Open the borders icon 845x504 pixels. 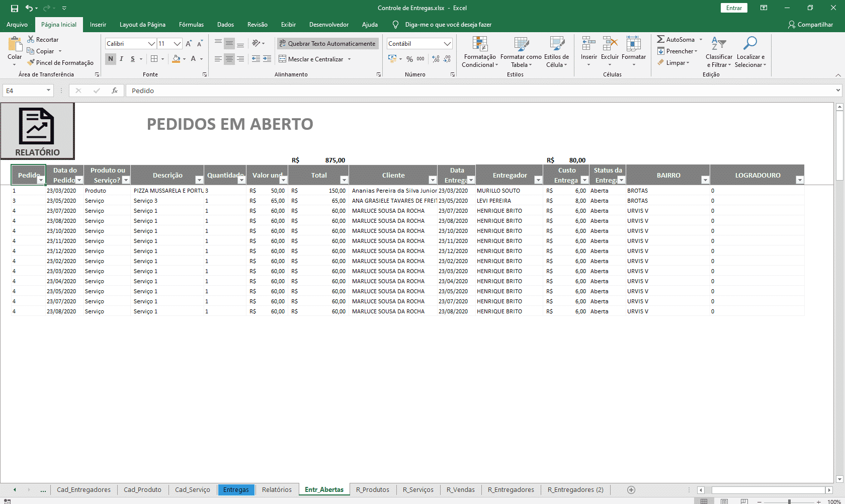pos(154,59)
